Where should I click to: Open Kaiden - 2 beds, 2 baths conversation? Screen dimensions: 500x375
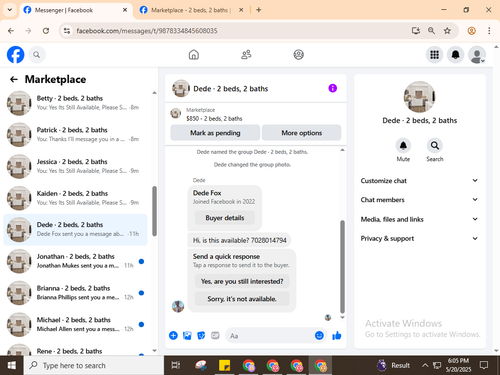tap(75, 198)
